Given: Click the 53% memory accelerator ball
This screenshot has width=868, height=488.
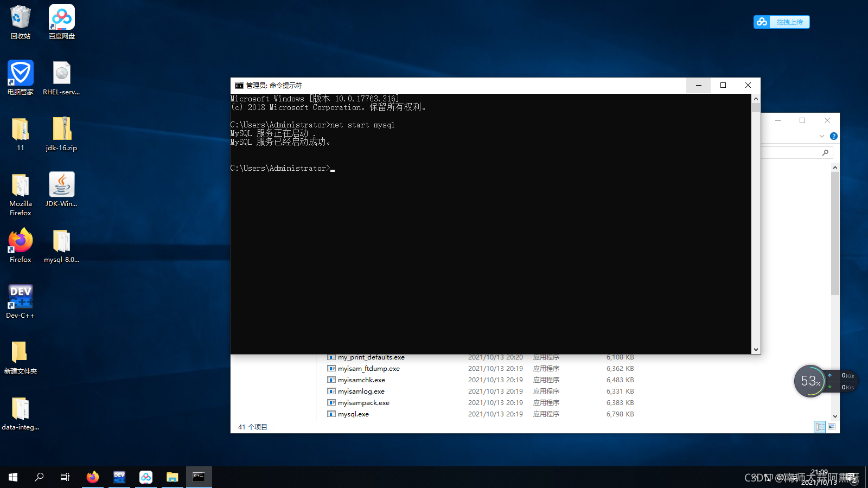Looking at the screenshot, I should coord(810,381).
